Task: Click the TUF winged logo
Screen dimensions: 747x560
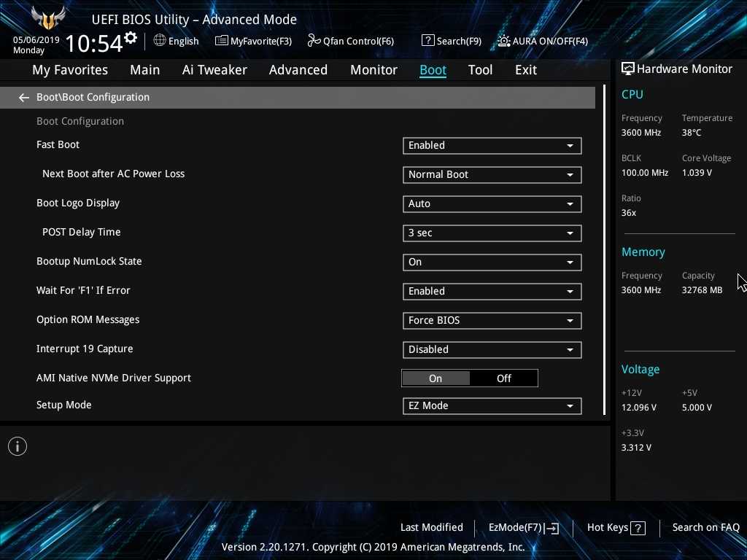Action: pyautogui.click(x=48, y=17)
